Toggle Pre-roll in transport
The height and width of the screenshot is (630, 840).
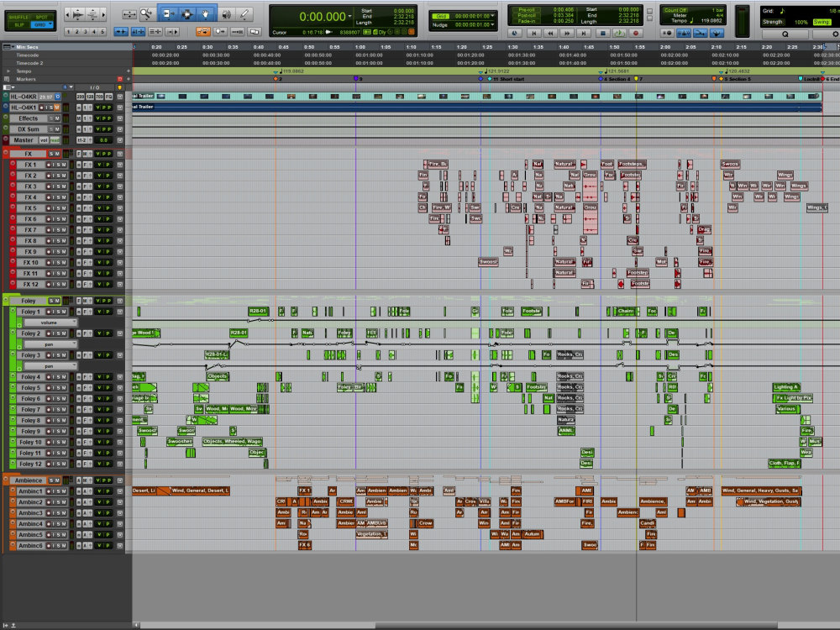point(526,9)
